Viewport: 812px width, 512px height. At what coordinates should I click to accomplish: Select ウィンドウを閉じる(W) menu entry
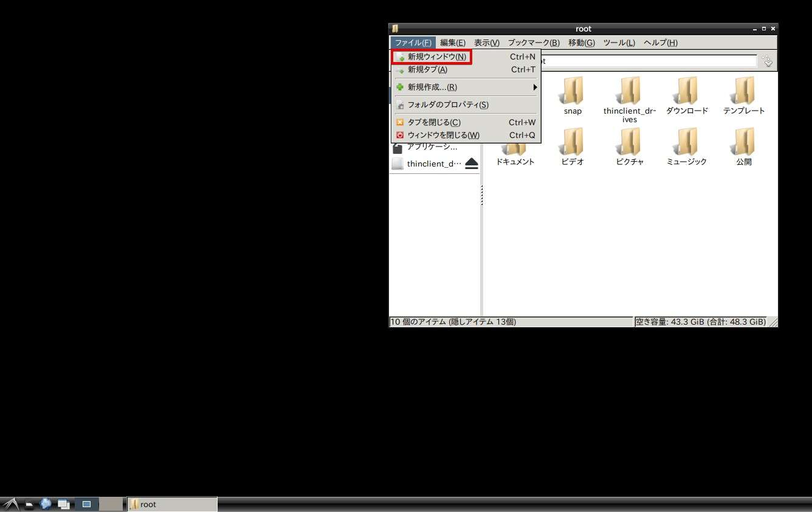(466, 135)
